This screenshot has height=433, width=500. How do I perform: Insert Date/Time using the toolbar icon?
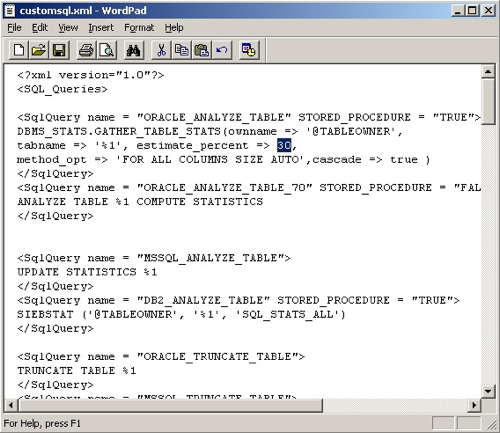point(249,50)
